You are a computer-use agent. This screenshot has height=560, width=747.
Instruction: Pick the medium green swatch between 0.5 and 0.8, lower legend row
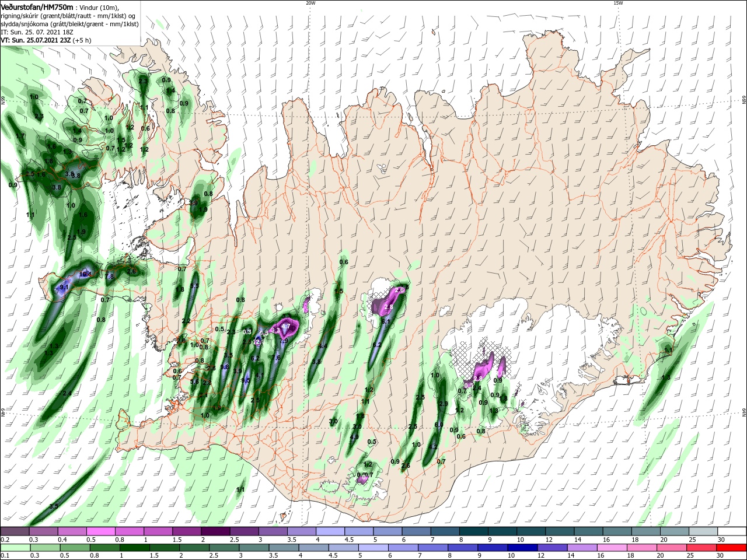point(75,547)
